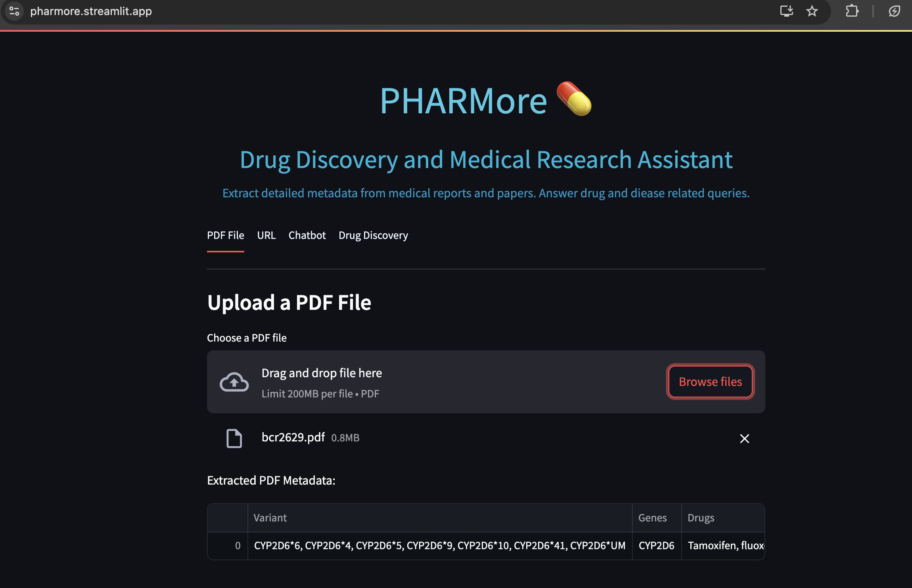Select the Drug Discovery tab
Screen dimensions: 912x588
click(373, 235)
